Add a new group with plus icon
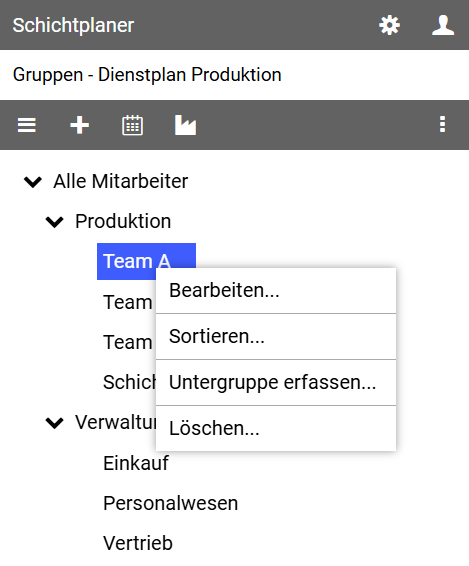This screenshot has height=566, width=469. [x=79, y=125]
